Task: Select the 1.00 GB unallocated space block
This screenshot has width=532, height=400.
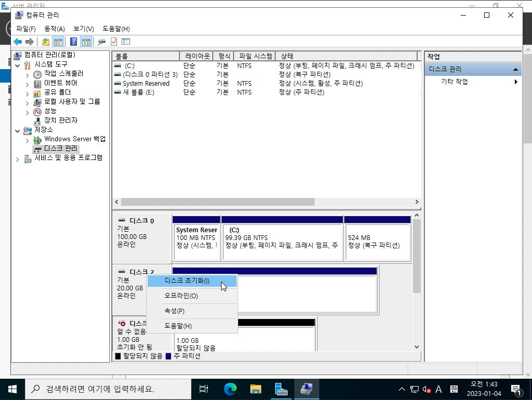Action: pyautogui.click(x=244, y=340)
